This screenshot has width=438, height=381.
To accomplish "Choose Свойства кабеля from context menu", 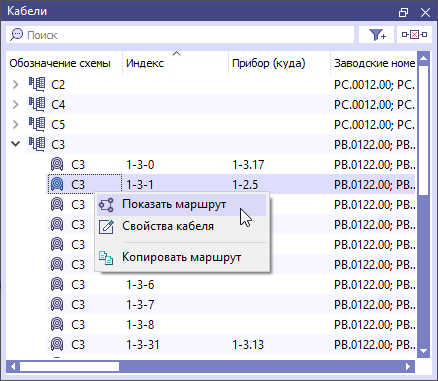I will point(182,227).
